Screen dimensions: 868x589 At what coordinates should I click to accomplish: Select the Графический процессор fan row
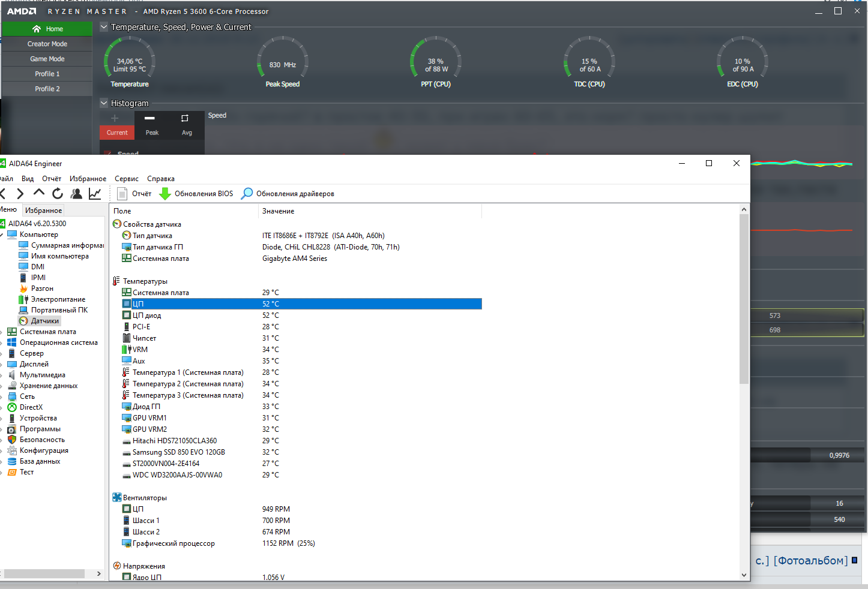[x=301, y=543]
